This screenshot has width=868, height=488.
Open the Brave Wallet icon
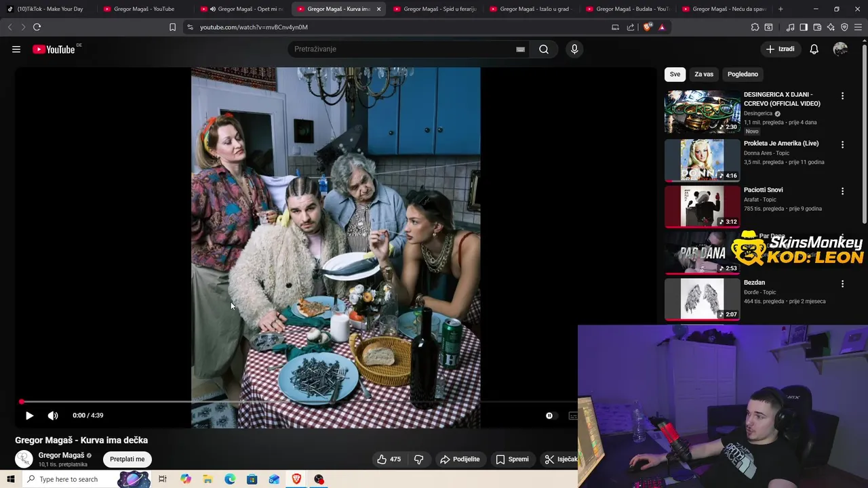[x=817, y=27]
